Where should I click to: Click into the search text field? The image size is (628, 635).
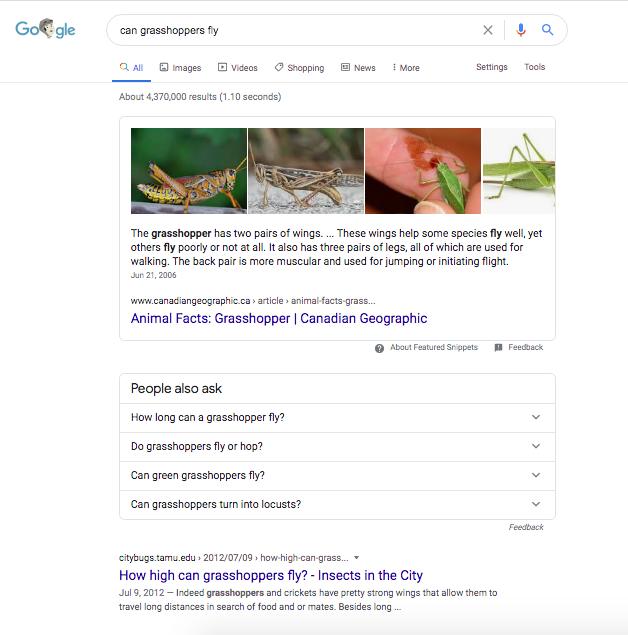point(296,30)
